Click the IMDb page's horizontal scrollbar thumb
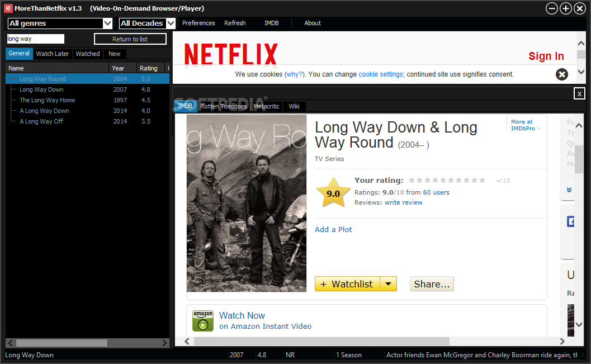Viewport: 591px width, 364px height. click(x=321, y=342)
